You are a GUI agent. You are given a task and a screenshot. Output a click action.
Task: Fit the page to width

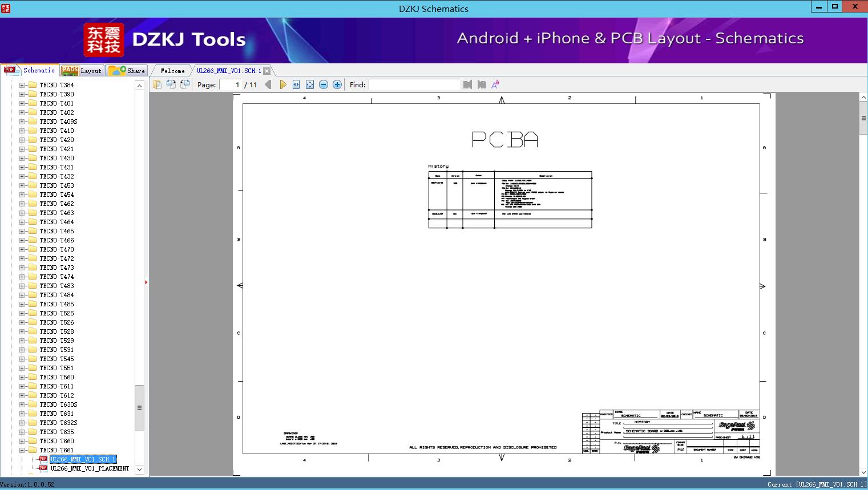(x=296, y=84)
